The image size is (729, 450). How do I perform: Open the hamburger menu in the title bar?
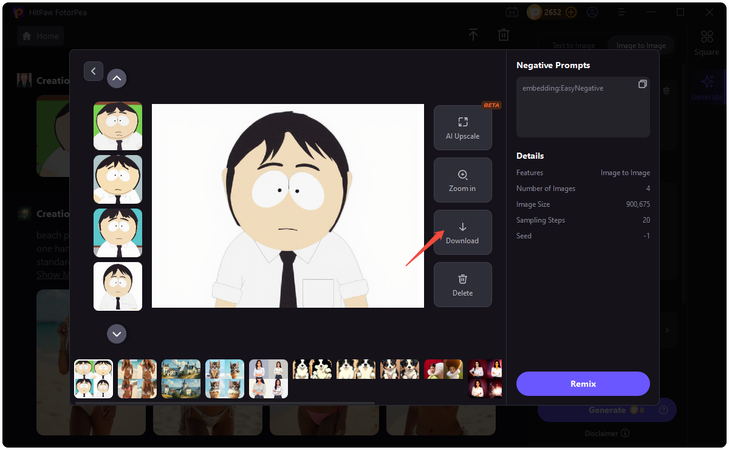pyautogui.click(x=622, y=13)
